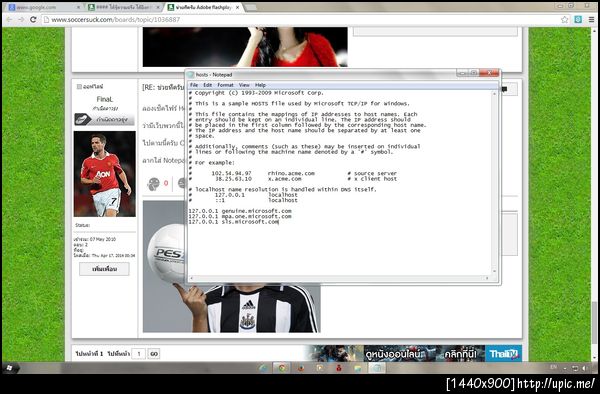Bookmark this page with the star icon

tap(564, 20)
